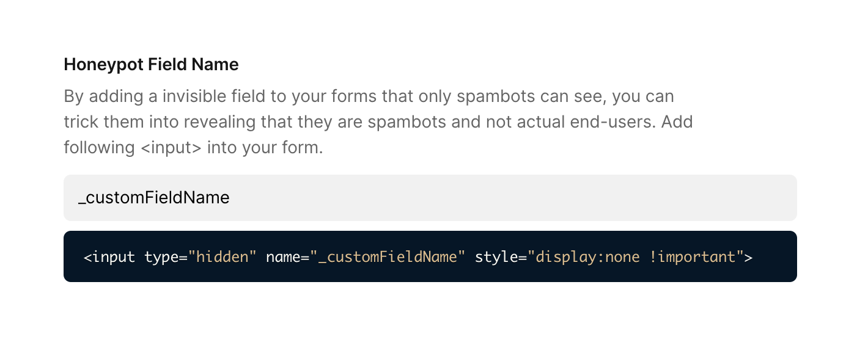Image resolution: width=868 pixels, height=359 pixels.
Task: Click the closing ">" bracket in code
Action: click(748, 257)
